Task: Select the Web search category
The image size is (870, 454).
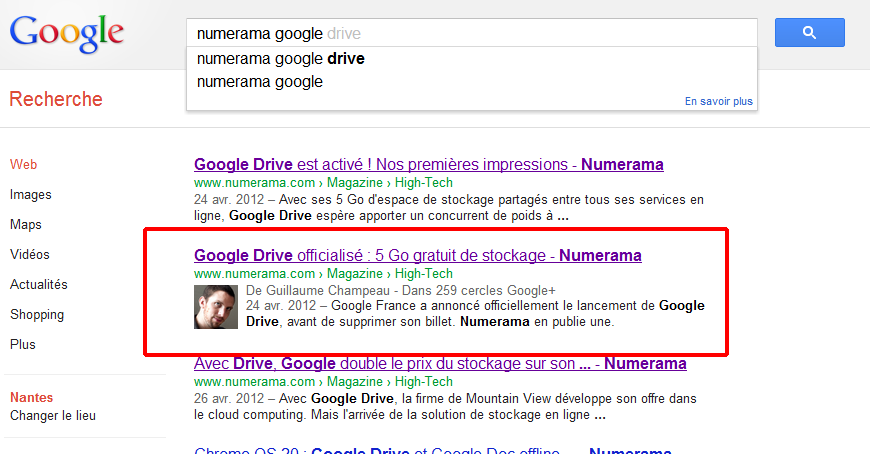Action: coord(24,165)
